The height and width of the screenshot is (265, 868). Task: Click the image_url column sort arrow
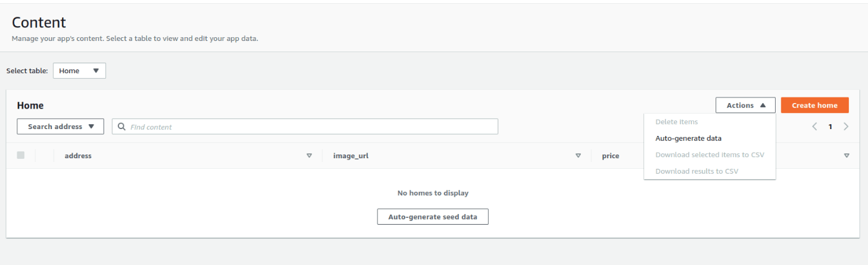pyautogui.click(x=578, y=156)
